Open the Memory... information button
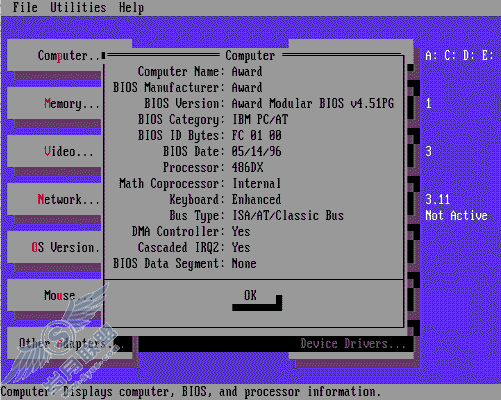This screenshot has width=501, height=400. (x=55, y=103)
